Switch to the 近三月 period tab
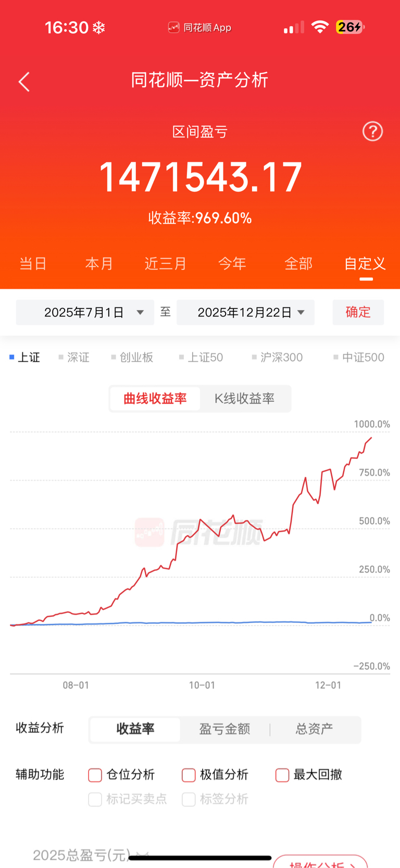400x868 pixels. pos(165,264)
